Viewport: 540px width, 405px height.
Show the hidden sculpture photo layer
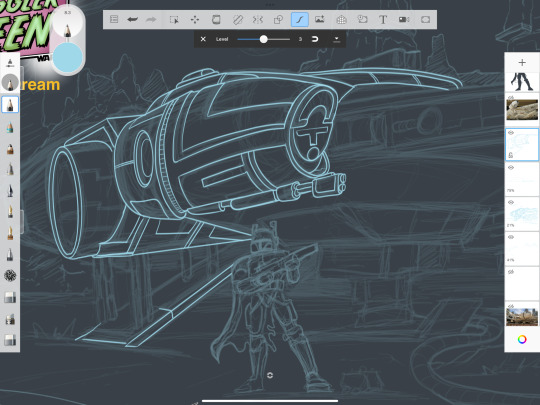(511, 97)
